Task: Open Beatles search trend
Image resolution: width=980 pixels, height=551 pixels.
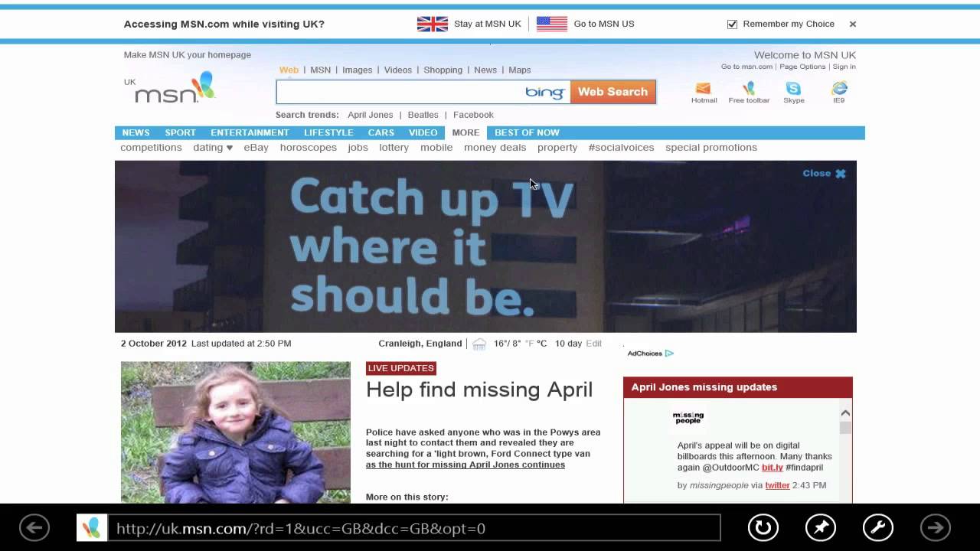Action: (x=423, y=115)
